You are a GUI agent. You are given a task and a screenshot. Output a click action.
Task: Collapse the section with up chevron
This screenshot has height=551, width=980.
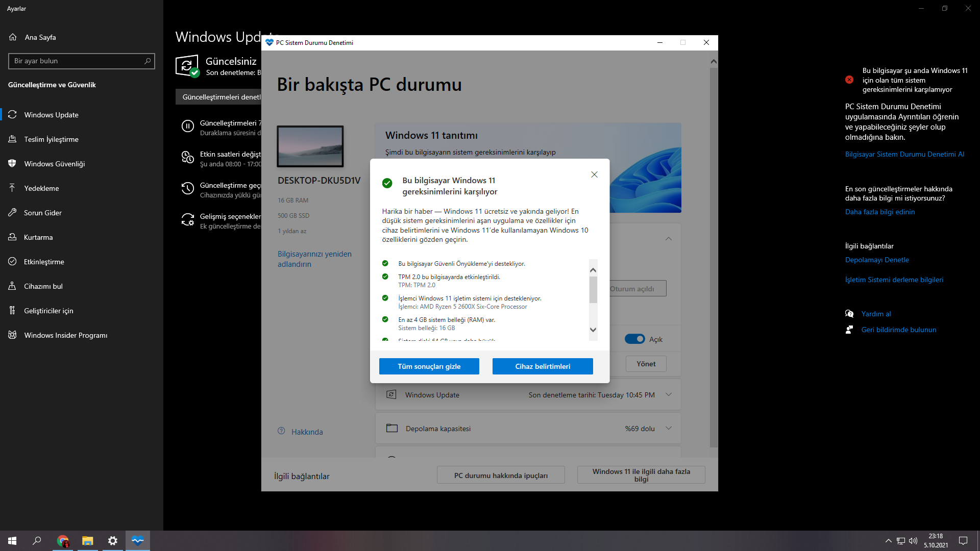(669, 239)
